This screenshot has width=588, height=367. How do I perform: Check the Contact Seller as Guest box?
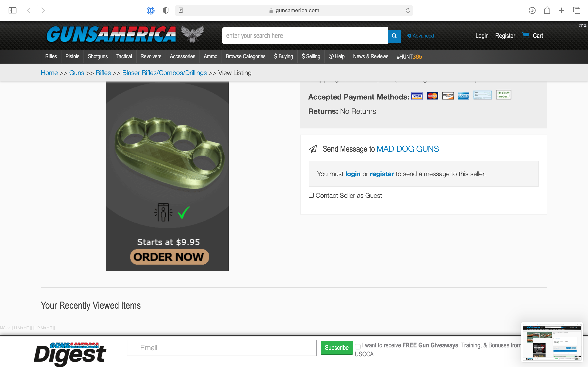click(311, 195)
